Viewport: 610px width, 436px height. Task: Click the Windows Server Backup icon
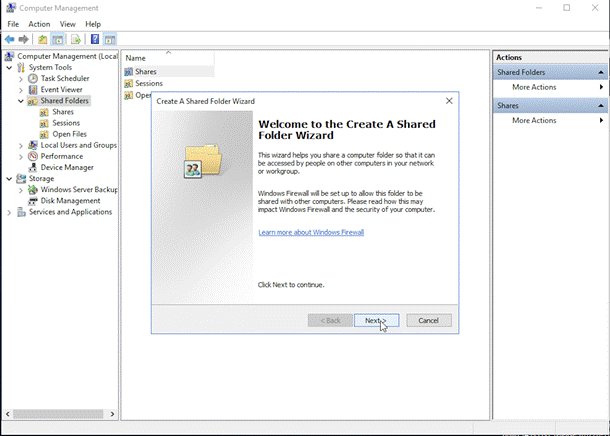coord(33,190)
